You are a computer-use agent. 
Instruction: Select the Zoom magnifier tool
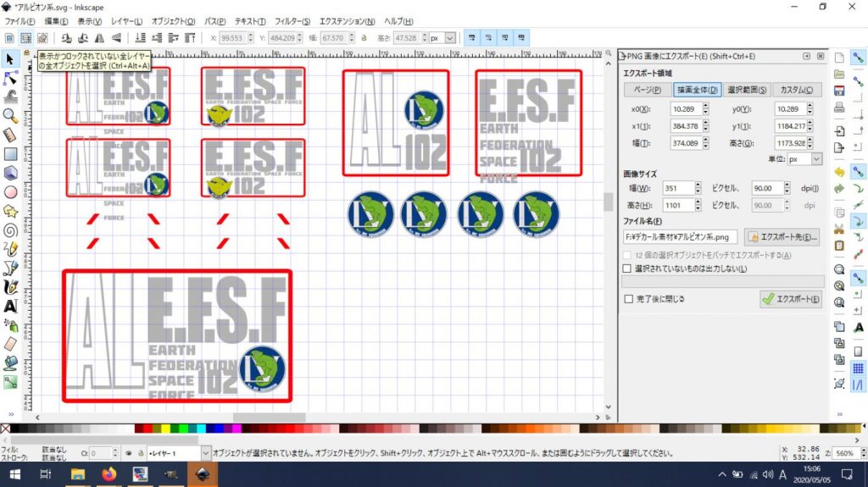pyautogui.click(x=10, y=116)
